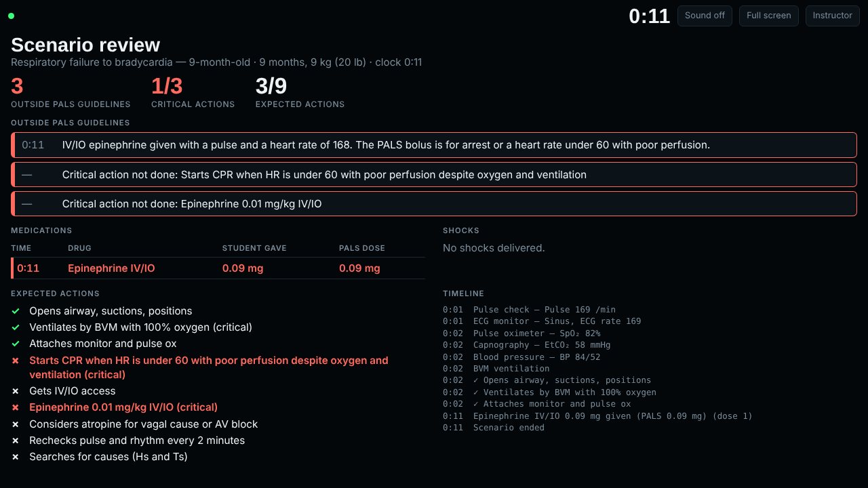
Task: Click the red X beside Epinephrine 0.01 mg/kg expected action
Action: [x=16, y=407]
